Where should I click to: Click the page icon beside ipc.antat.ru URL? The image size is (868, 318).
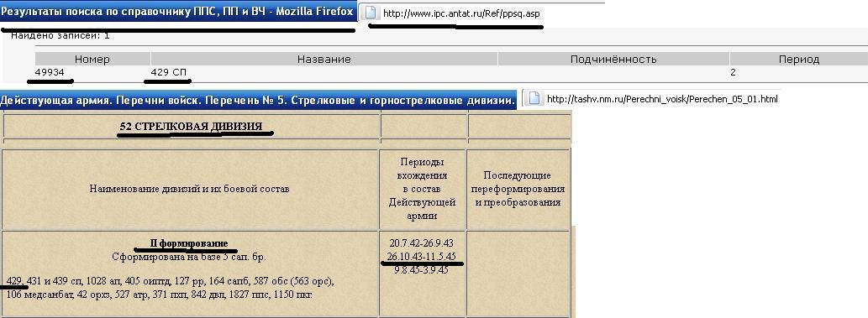(x=370, y=13)
